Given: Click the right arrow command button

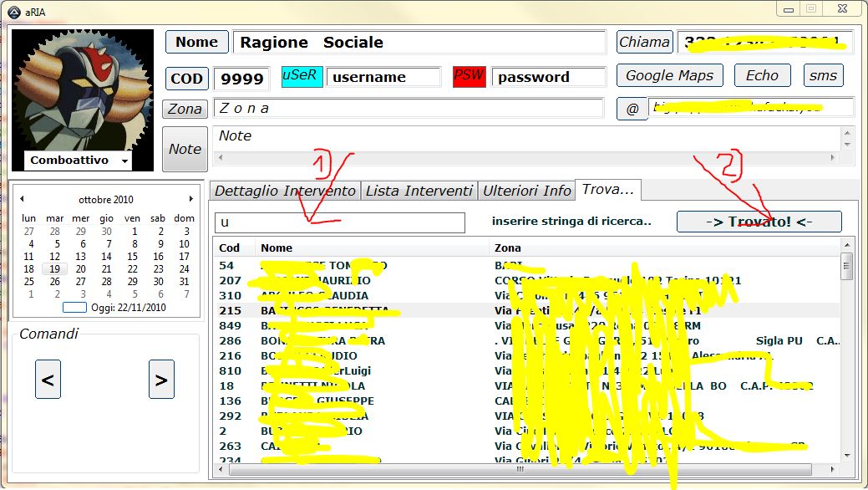Looking at the screenshot, I should [x=161, y=380].
